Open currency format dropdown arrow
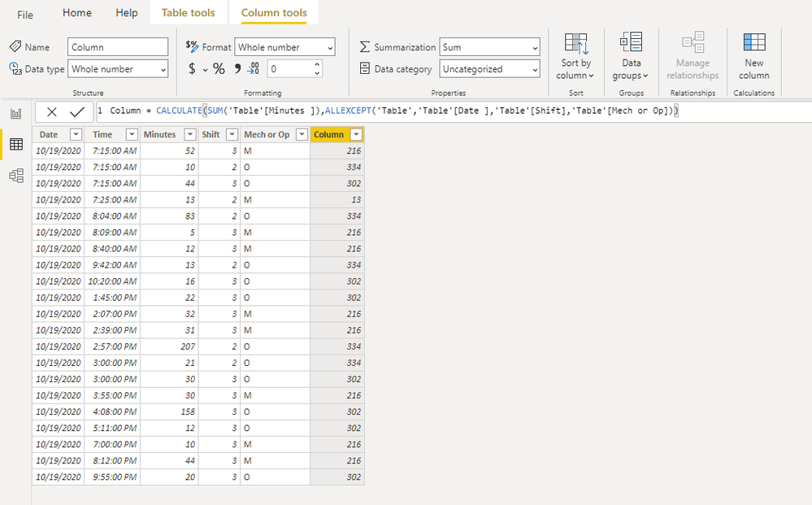 [x=205, y=69]
